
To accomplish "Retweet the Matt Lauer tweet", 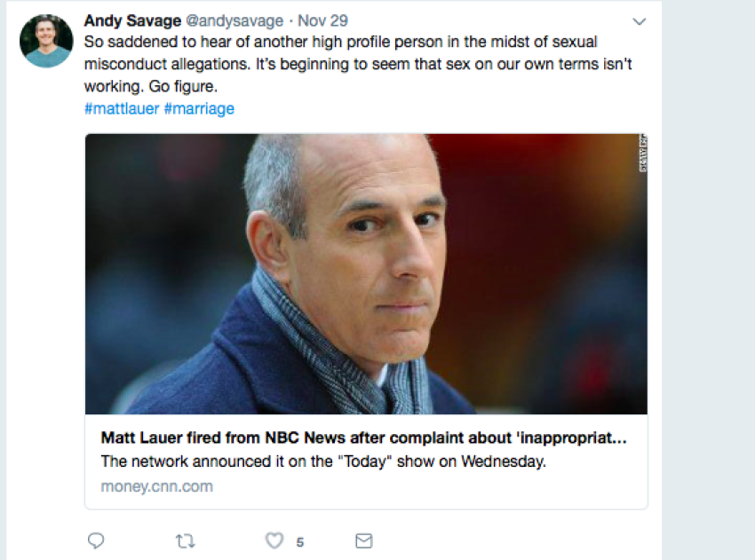I will [x=185, y=540].
